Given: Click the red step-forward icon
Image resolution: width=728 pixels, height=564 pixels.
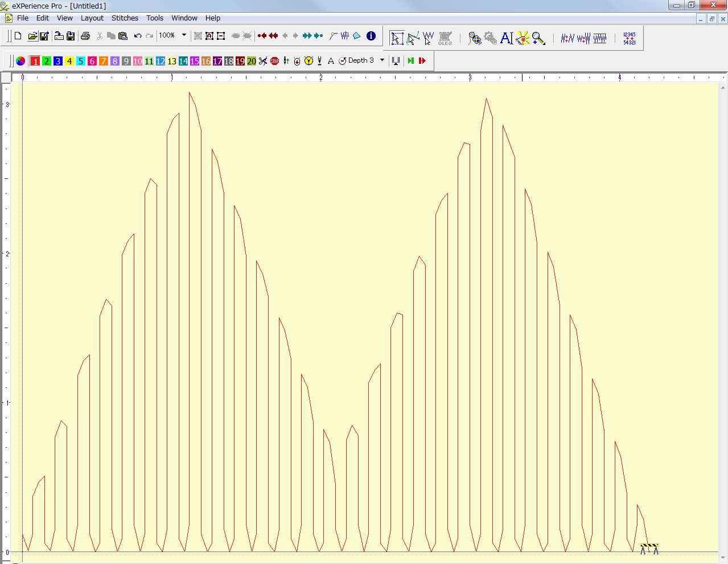Looking at the screenshot, I should click(x=422, y=61).
